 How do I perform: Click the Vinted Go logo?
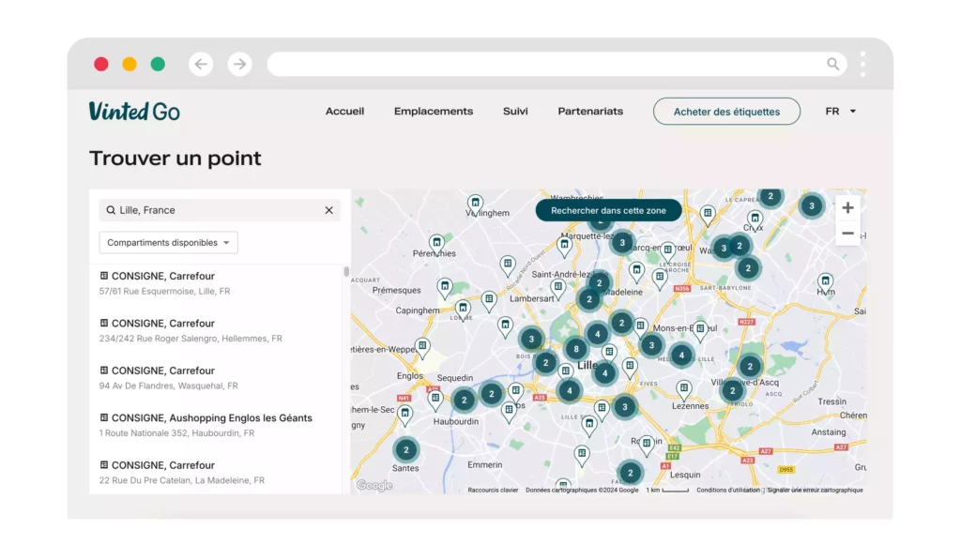(x=134, y=111)
